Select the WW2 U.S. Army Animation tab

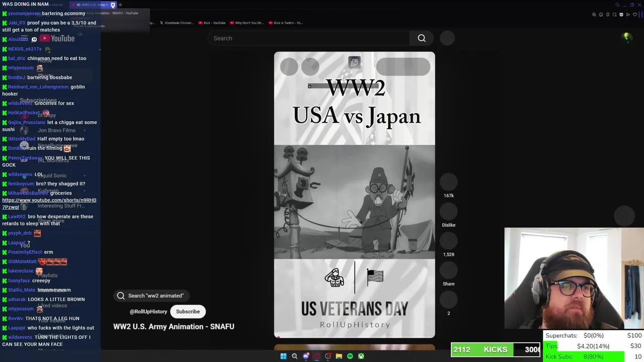92,5
